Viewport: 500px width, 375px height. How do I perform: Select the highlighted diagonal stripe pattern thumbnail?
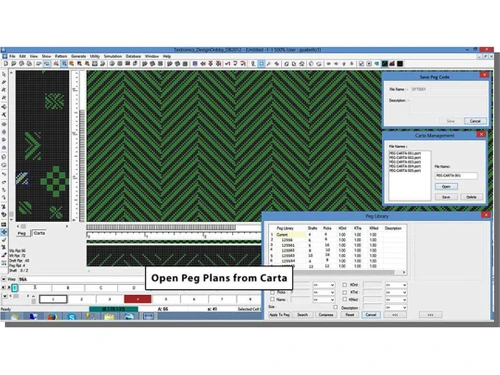[x=22, y=178]
